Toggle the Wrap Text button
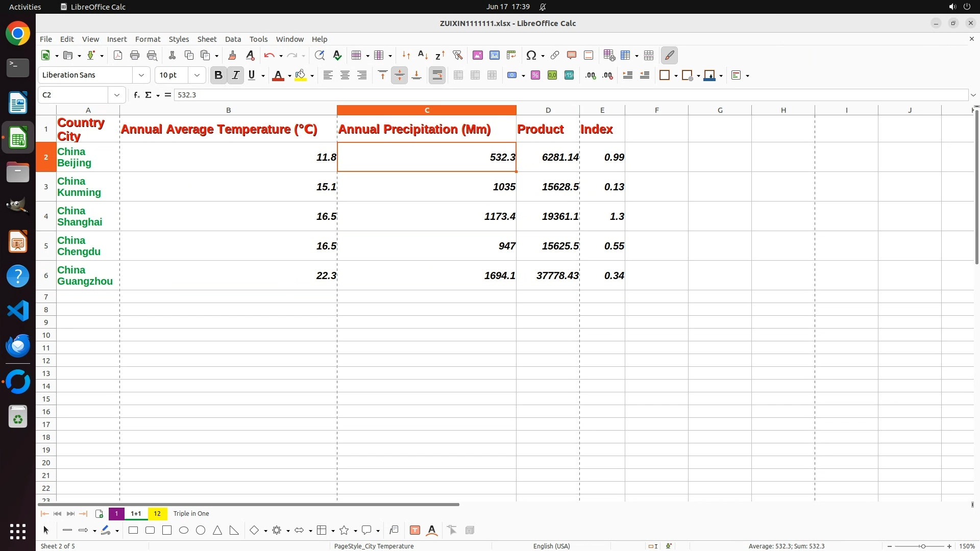 [437, 75]
